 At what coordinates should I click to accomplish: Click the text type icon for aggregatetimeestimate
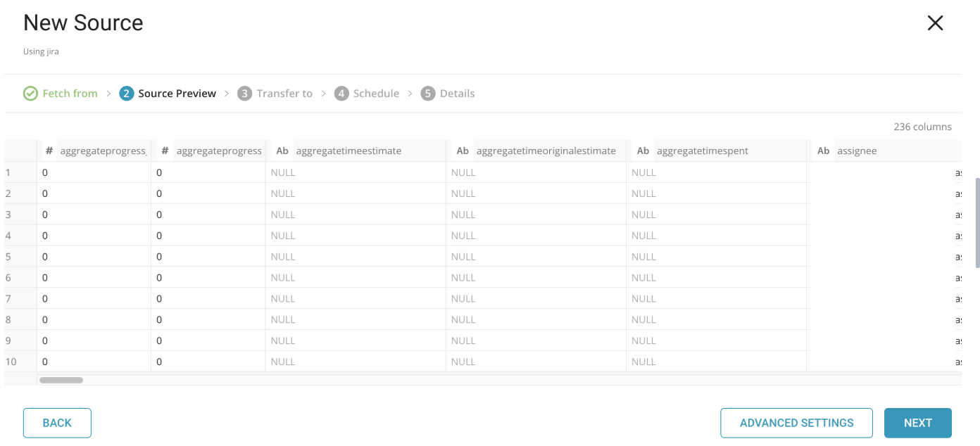[282, 151]
